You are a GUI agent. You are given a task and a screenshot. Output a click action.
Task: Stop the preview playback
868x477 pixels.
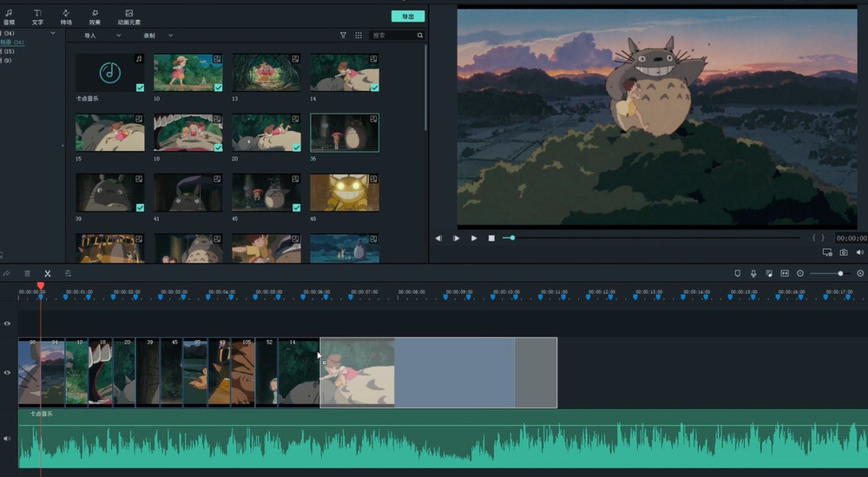[x=491, y=238]
